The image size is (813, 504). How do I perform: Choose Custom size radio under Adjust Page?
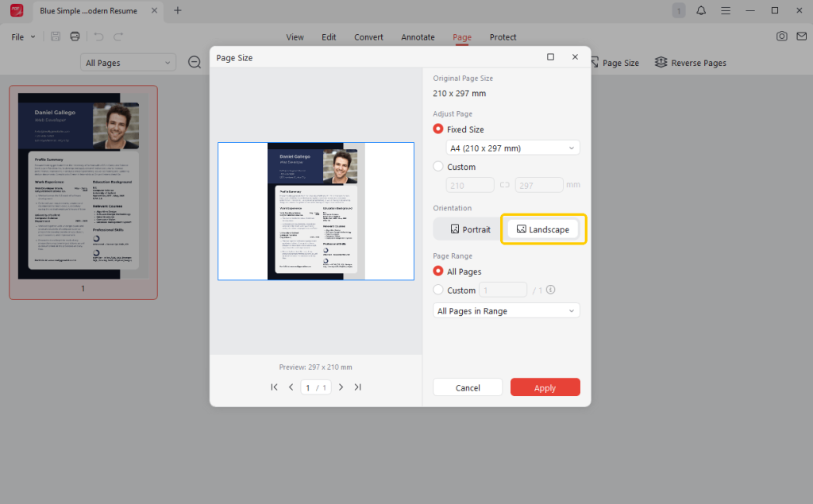[438, 167]
